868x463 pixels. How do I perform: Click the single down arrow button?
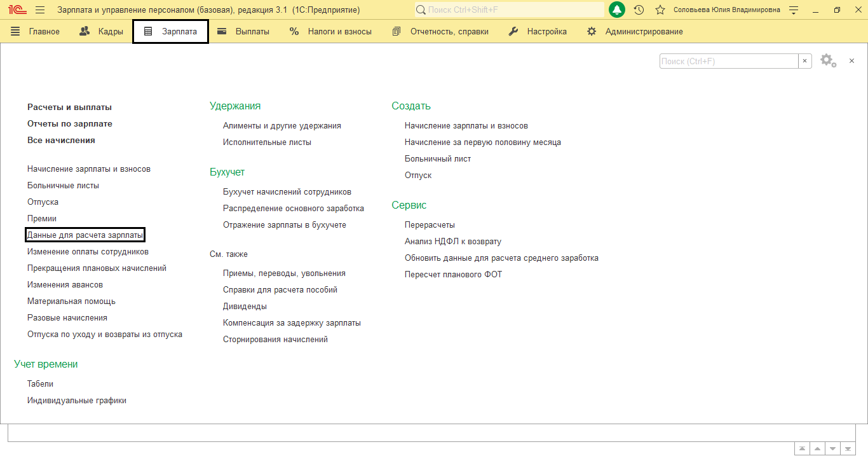pyautogui.click(x=833, y=448)
